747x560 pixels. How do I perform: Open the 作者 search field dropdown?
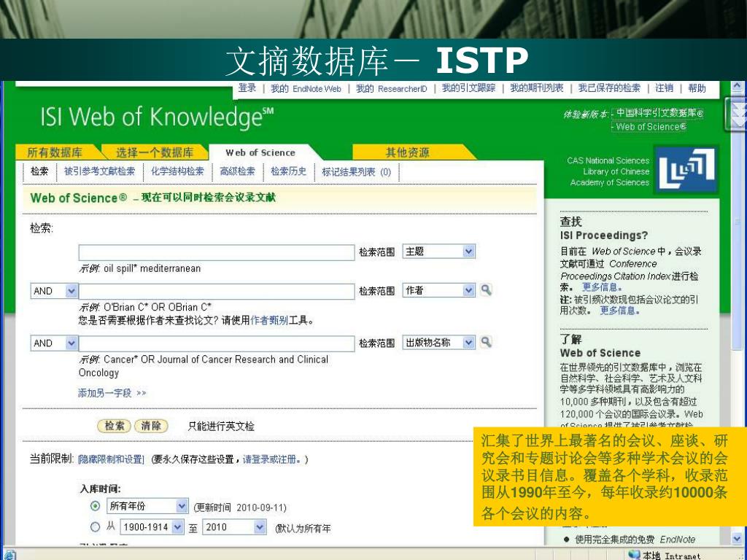[x=469, y=290]
